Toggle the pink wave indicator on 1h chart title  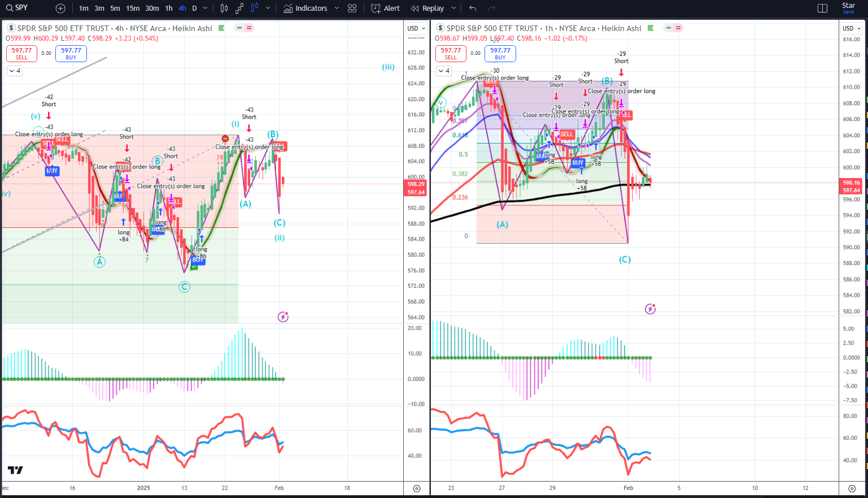(x=678, y=28)
